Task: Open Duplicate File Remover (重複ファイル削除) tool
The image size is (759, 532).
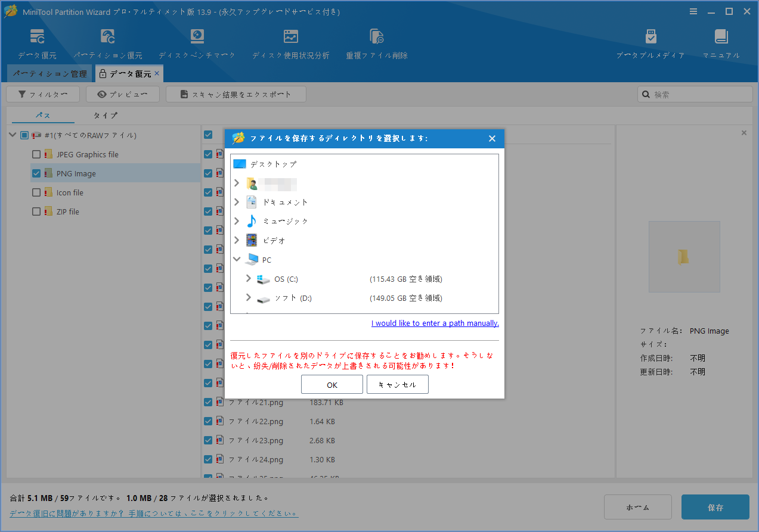Action: pyautogui.click(x=377, y=43)
